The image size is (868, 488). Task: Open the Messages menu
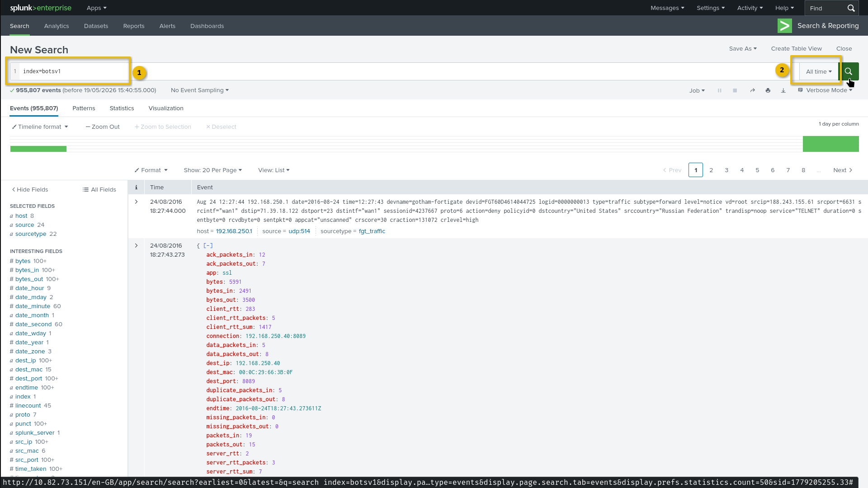667,8
